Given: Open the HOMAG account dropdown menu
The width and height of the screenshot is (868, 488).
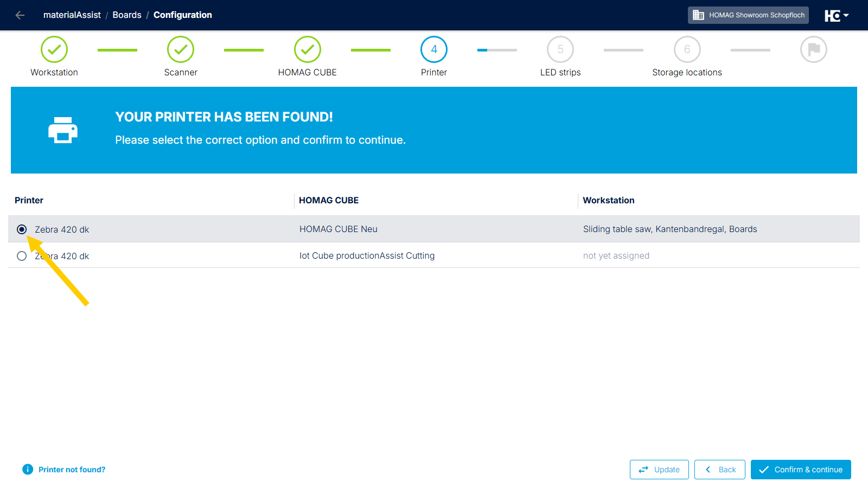Looking at the screenshot, I should coord(837,16).
